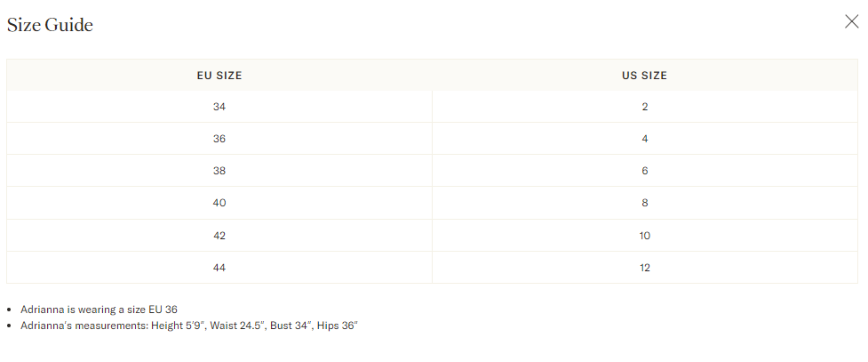Click the Size Guide heading
The image size is (868, 362).
click(x=50, y=25)
